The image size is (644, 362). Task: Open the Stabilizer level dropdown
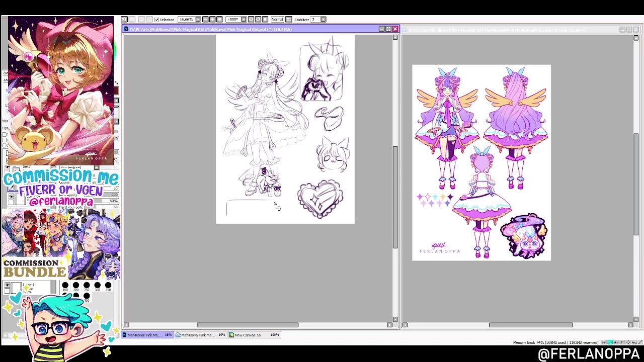(323, 20)
